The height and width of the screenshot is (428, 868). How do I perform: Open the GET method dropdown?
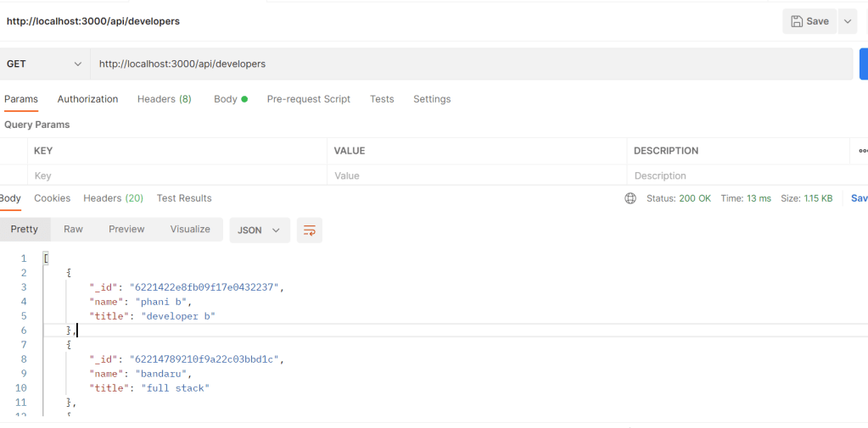pyautogui.click(x=45, y=64)
